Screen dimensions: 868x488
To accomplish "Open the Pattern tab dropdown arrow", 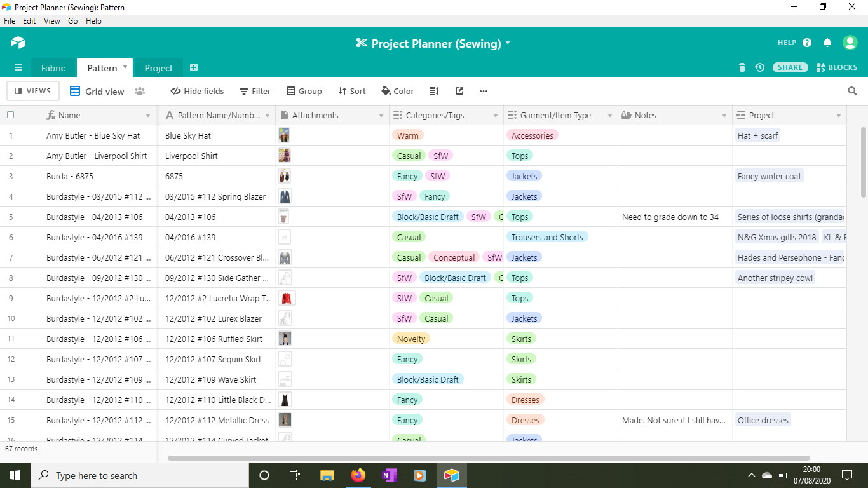I will click(x=125, y=67).
